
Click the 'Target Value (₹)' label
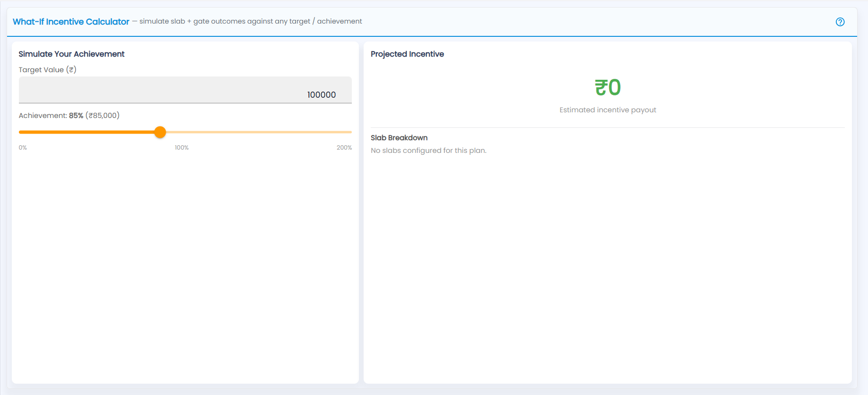47,70
